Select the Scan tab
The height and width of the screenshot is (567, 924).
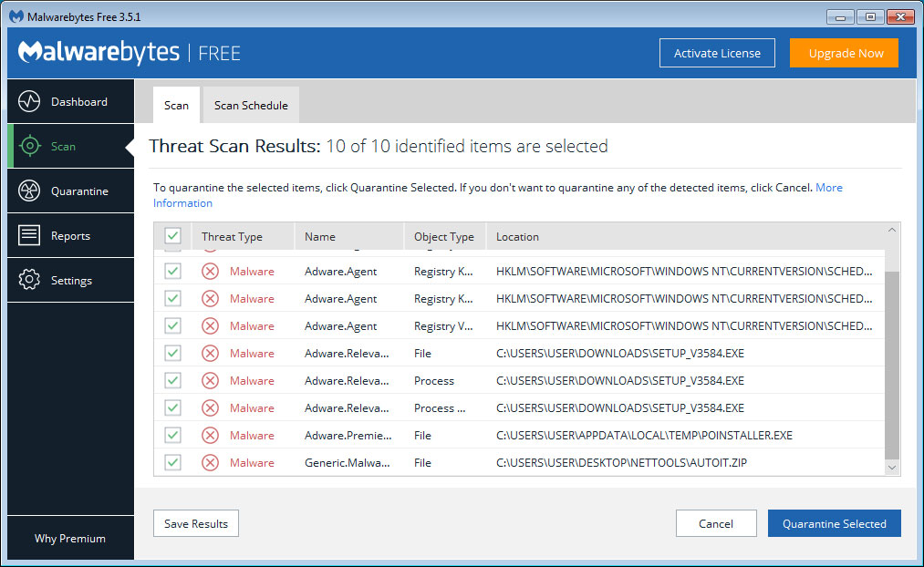[x=175, y=105]
